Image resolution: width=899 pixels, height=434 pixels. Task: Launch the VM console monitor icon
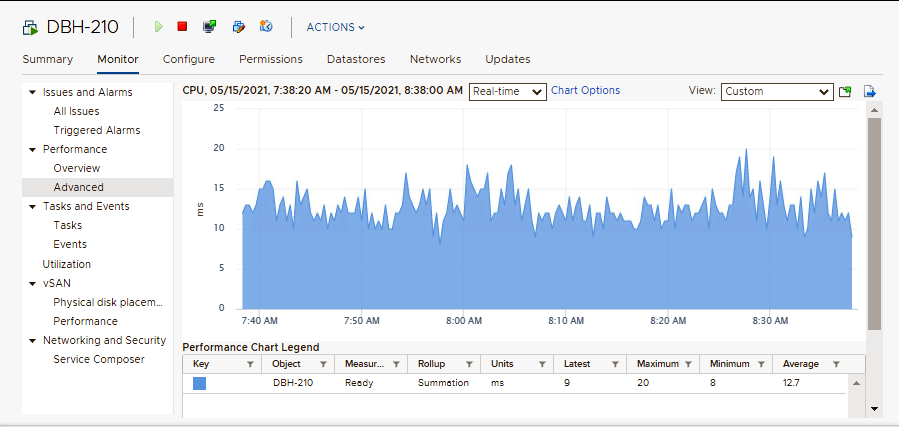[209, 27]
